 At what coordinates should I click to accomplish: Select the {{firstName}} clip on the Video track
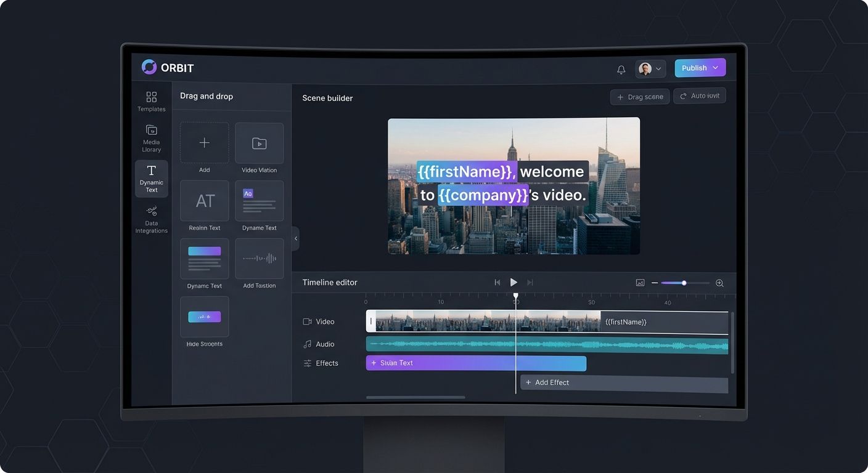pyautogui.click(x=663, y=321)
